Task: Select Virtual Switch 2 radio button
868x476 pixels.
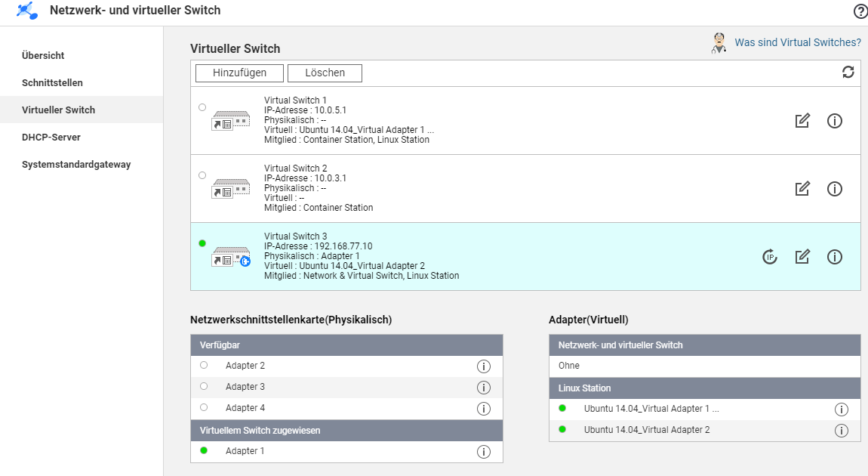Action: (x=202, y=175)
